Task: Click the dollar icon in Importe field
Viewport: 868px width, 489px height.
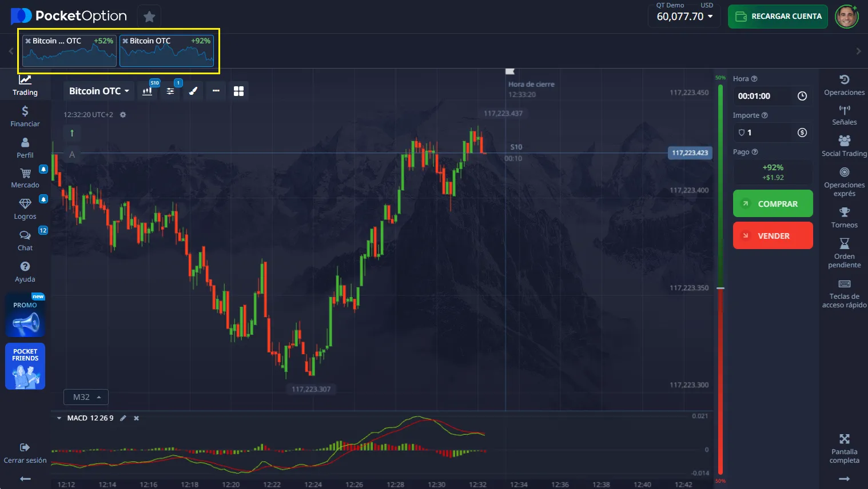Action: point(802,133)
